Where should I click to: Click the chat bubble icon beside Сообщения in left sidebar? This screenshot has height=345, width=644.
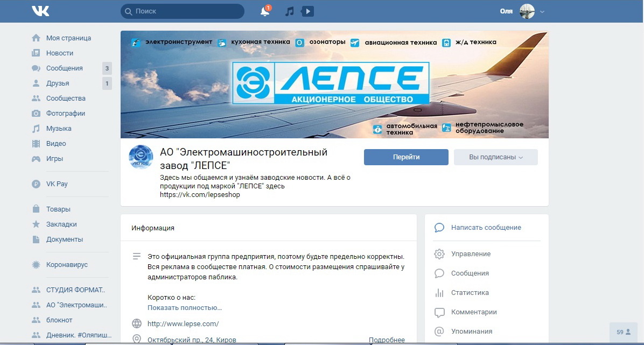tap(36, 68)
